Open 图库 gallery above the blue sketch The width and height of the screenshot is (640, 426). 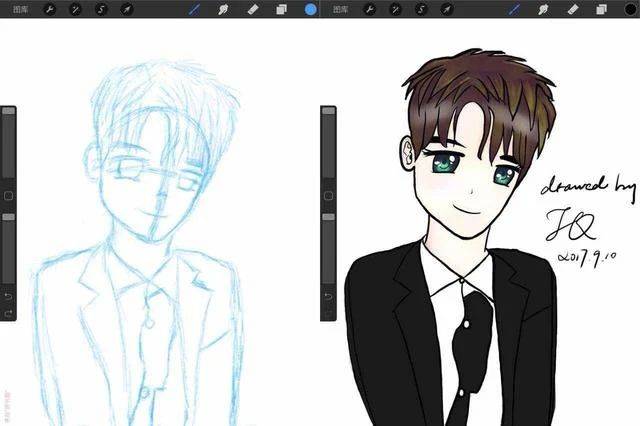pos(20,9)
